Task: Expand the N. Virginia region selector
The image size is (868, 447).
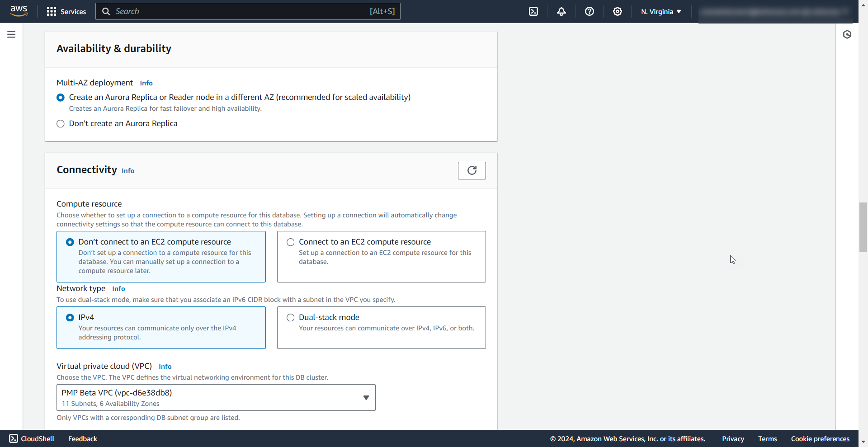Action: tap(660, 12)
